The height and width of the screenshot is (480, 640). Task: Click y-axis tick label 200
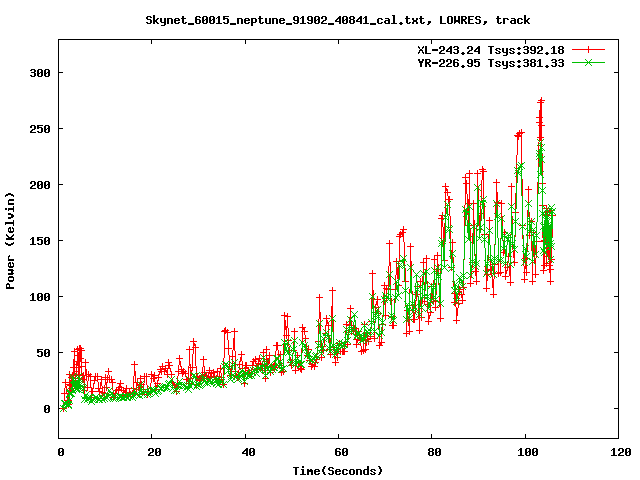(x=40, y=185)
